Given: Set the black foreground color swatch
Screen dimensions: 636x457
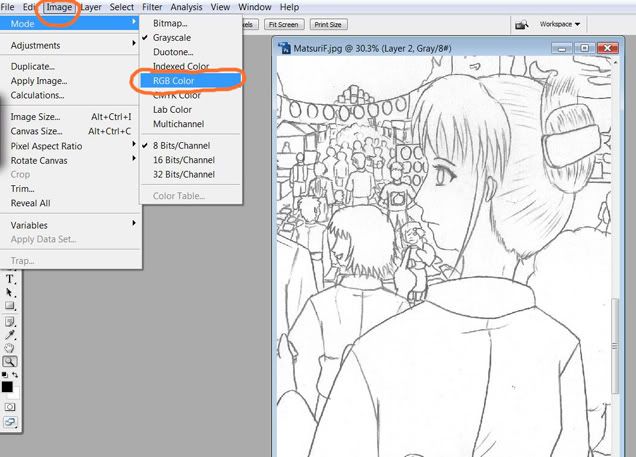Looking at the screenshot, I should coord(7,387).
